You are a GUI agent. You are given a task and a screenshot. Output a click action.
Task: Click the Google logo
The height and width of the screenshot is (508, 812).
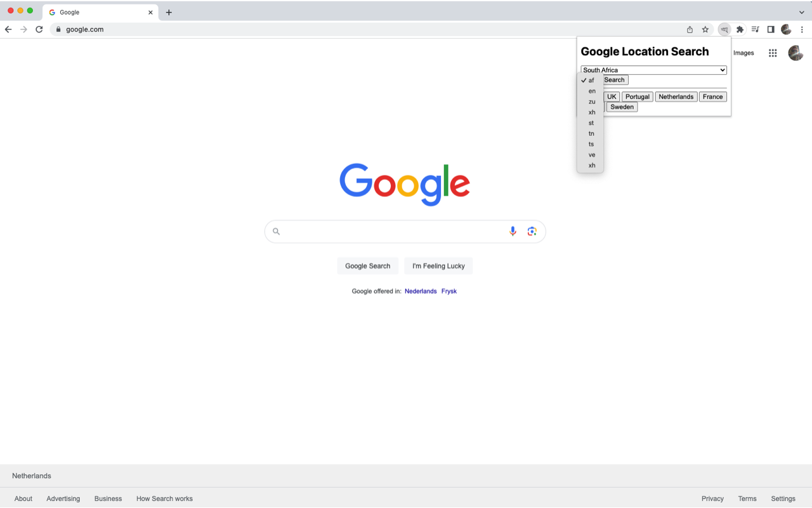tap(405, 184)
